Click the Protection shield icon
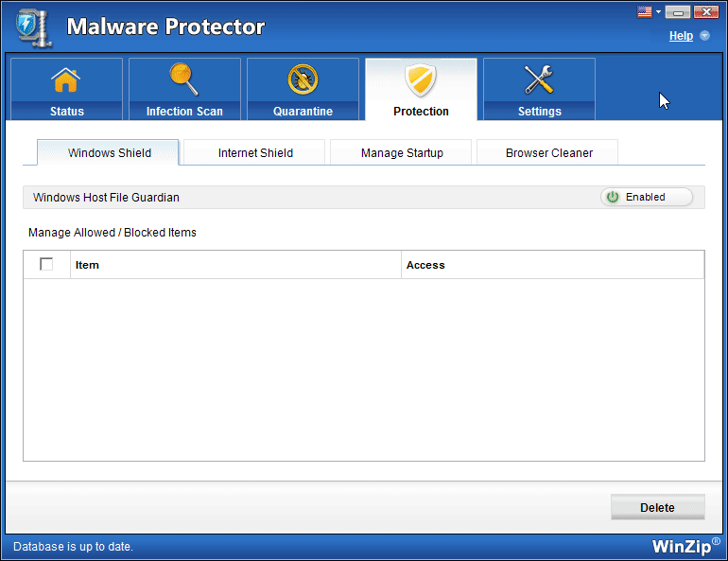 pos(421,80)
